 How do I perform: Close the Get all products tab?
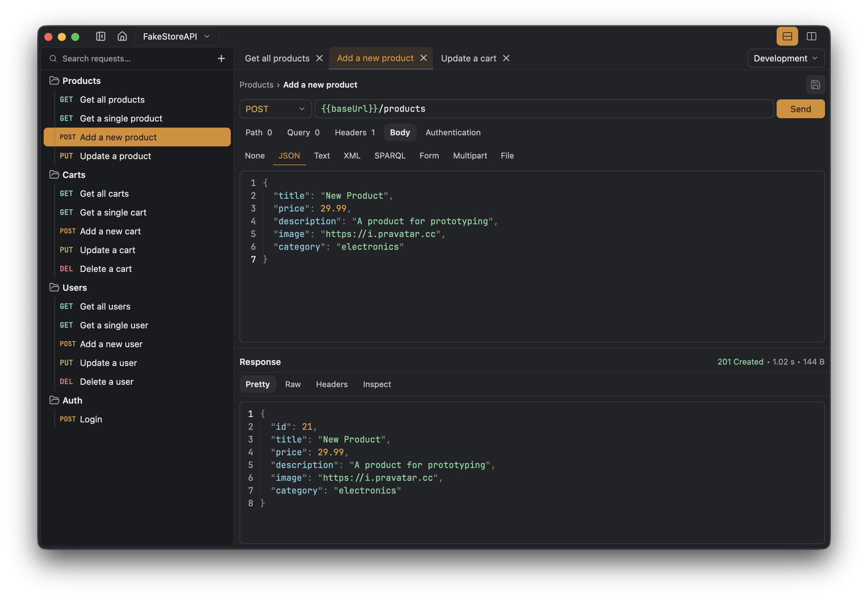[x=319, y=58]
